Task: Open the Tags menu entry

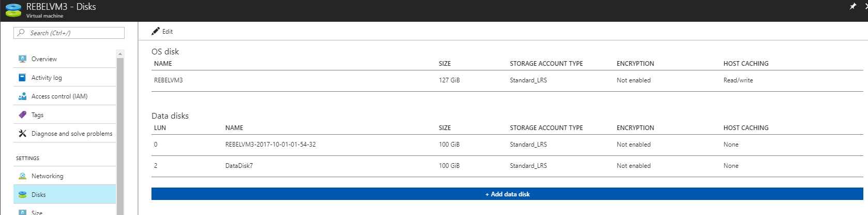Action: tap(65, 114)
